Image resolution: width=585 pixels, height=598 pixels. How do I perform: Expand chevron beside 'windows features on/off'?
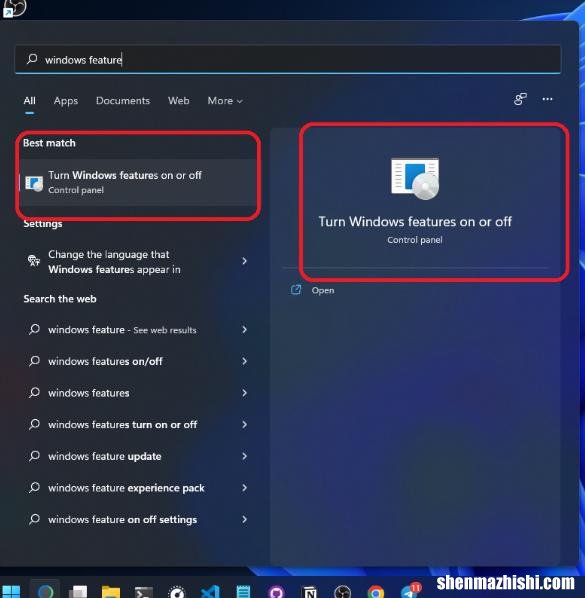[x=244, y=361]
